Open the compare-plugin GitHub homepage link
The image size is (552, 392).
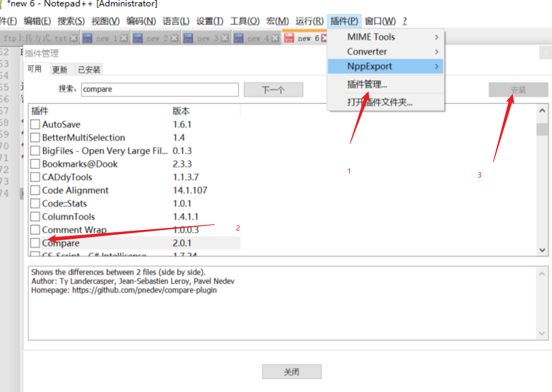144,290
